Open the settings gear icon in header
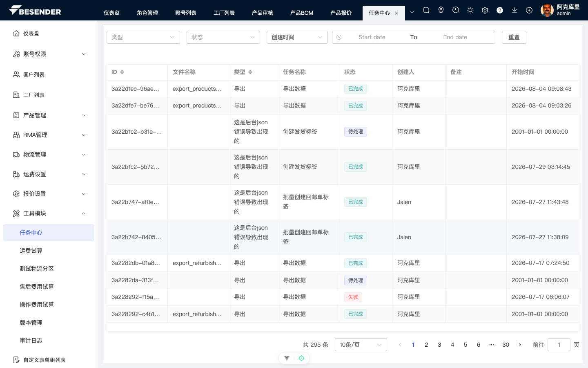Screen dimensions: 588x368 click(485, 10)
